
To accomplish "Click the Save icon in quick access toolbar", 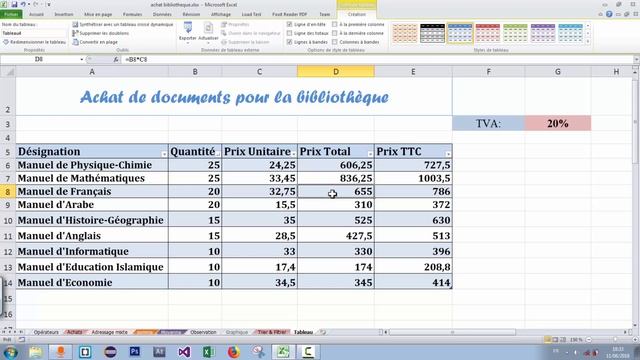I will coord(14,4).
